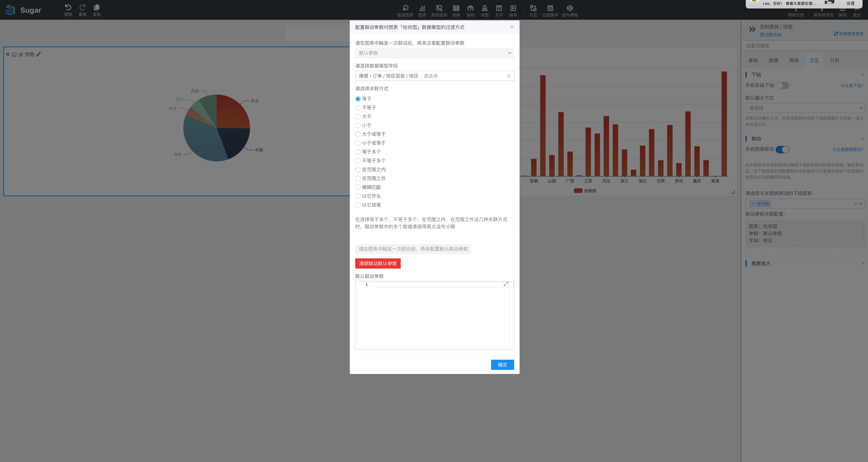The width and height of the screenshot is (868, 462).
Task: Expand the default parameter editor with fullscreen icon
Action: pos(506,284)
